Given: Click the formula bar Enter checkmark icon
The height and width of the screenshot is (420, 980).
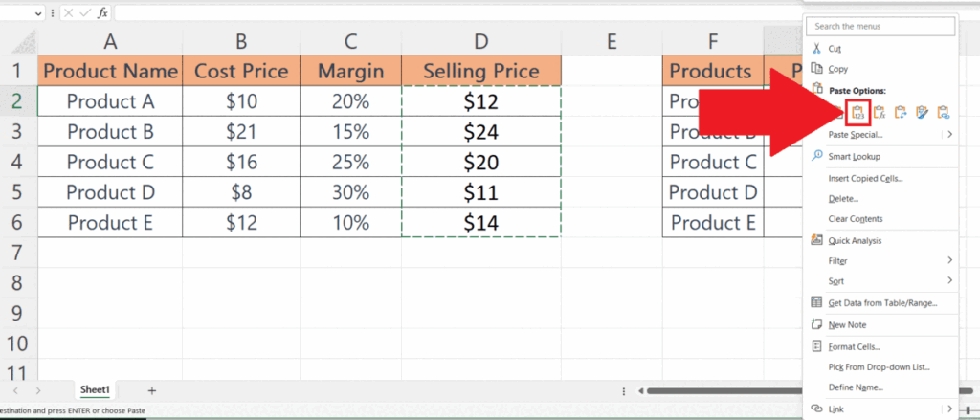Looking at the screenshot, I should [85, 13].
